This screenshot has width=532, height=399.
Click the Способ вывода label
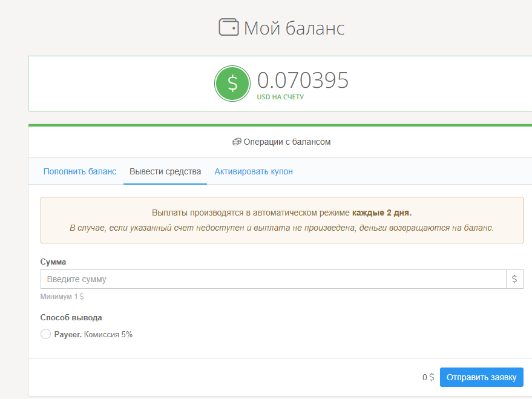coord(71,317)
